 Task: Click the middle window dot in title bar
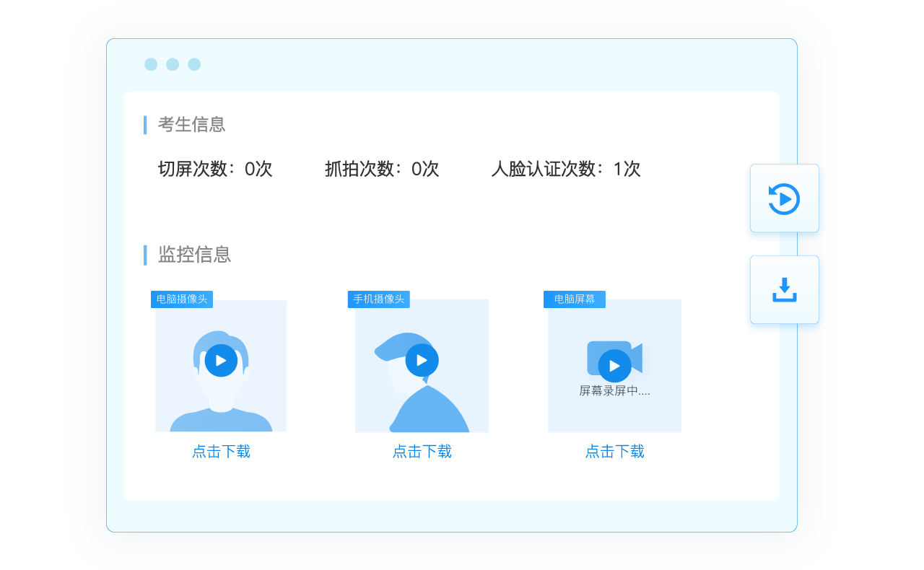[x=173, y=64]
